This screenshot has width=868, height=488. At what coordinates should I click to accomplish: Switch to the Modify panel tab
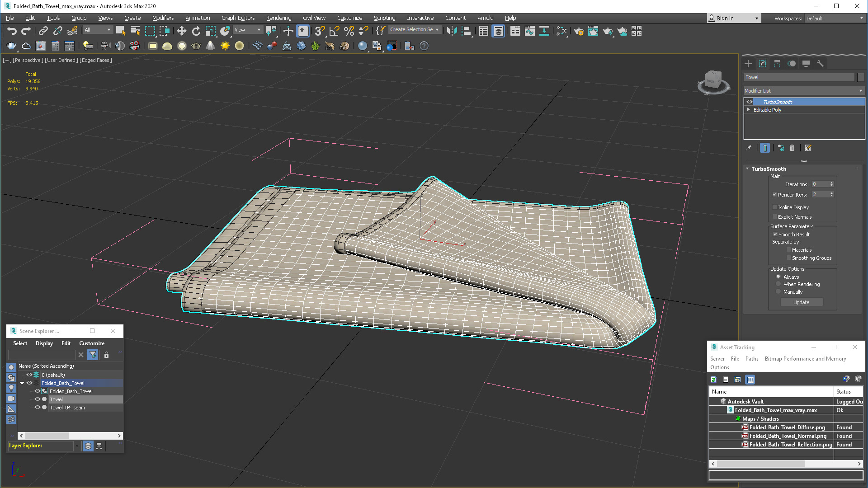coord(763,64)
